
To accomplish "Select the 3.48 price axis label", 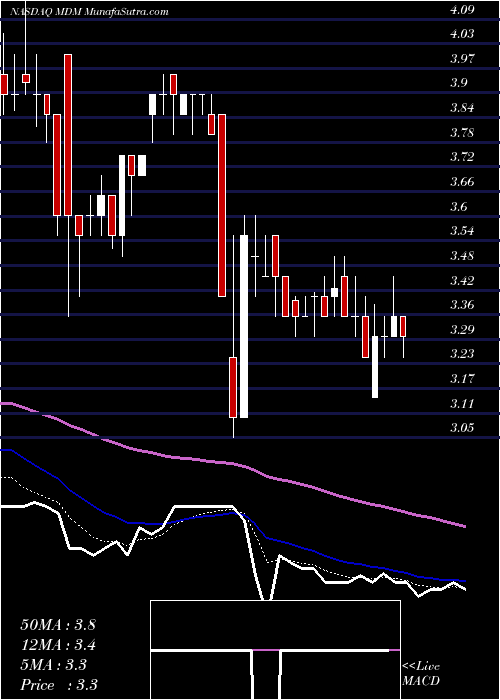I will tap(461, 256).
